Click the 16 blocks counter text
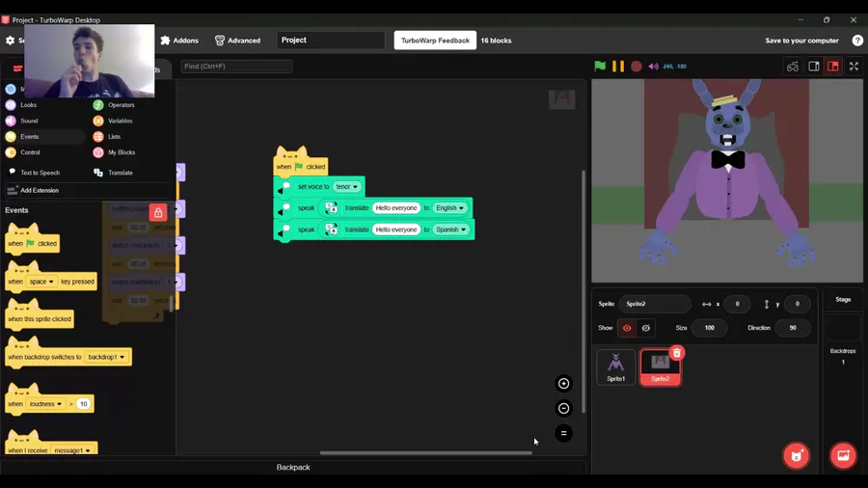The width and height of the screenshot is (868, 488). 496,41
